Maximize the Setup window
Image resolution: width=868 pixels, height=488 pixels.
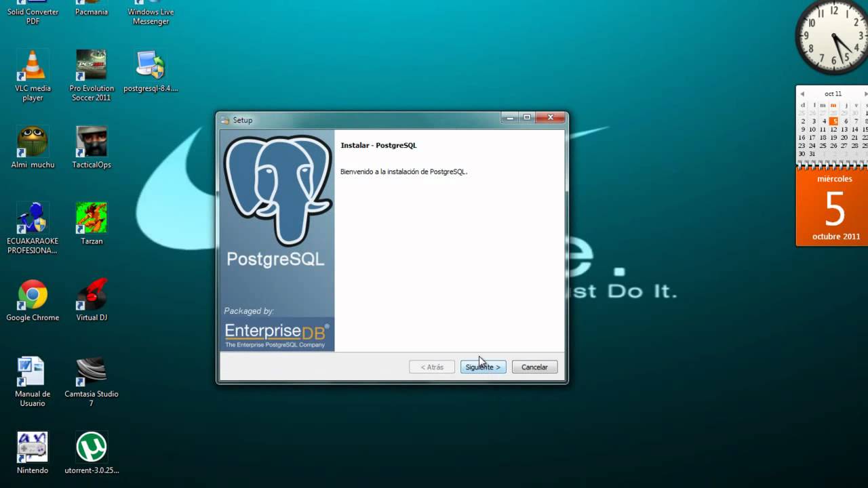(x=527, y=117)
